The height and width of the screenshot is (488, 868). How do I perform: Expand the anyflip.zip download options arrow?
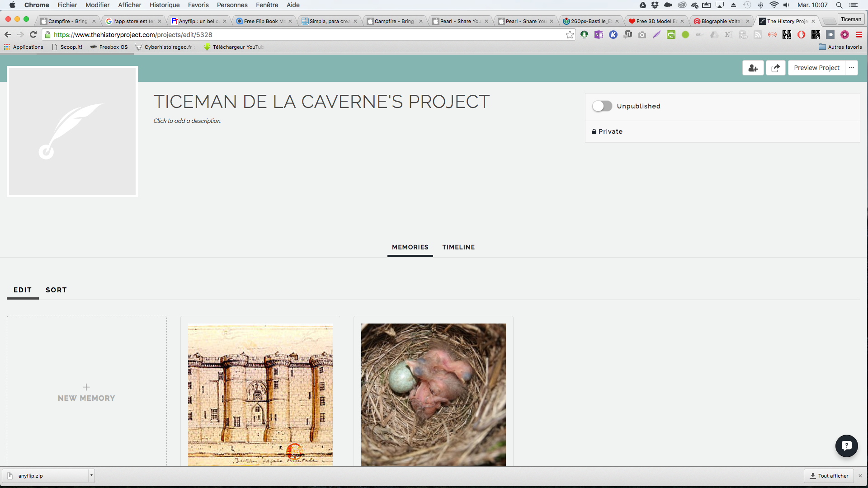91,475
